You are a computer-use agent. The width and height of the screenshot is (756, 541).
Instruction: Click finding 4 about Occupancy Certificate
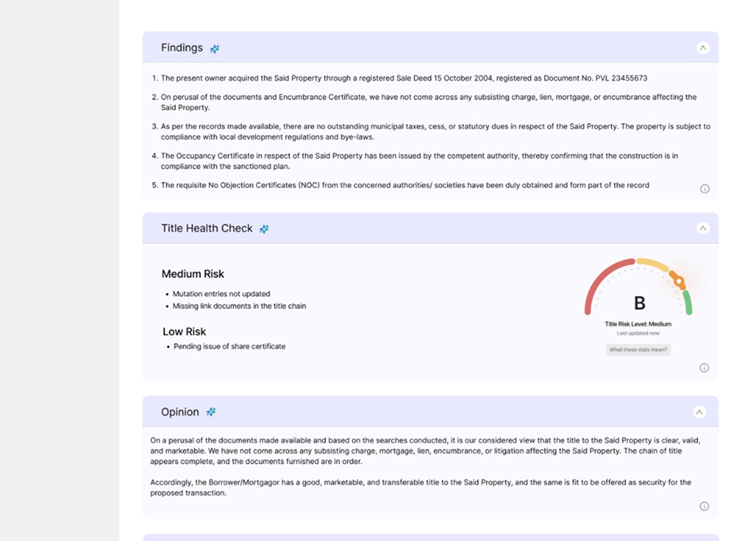[x=419, y=161]
